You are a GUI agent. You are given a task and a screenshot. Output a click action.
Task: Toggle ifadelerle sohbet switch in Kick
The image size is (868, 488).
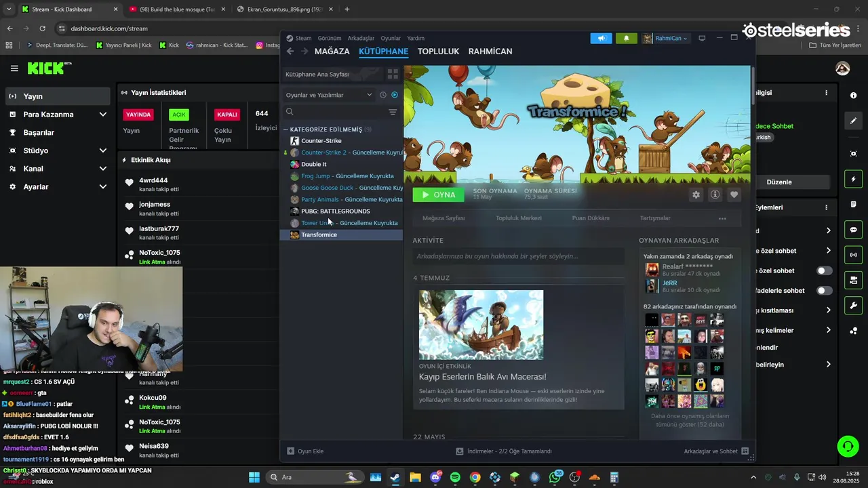(824, 290)
